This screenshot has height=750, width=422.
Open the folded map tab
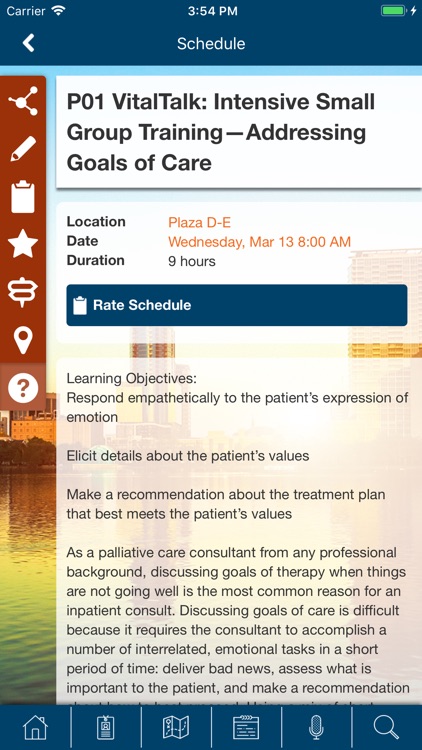pos(176,728)
